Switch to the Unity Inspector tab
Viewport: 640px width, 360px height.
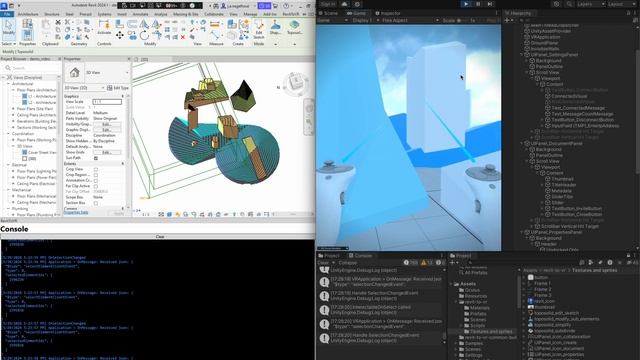388,13
